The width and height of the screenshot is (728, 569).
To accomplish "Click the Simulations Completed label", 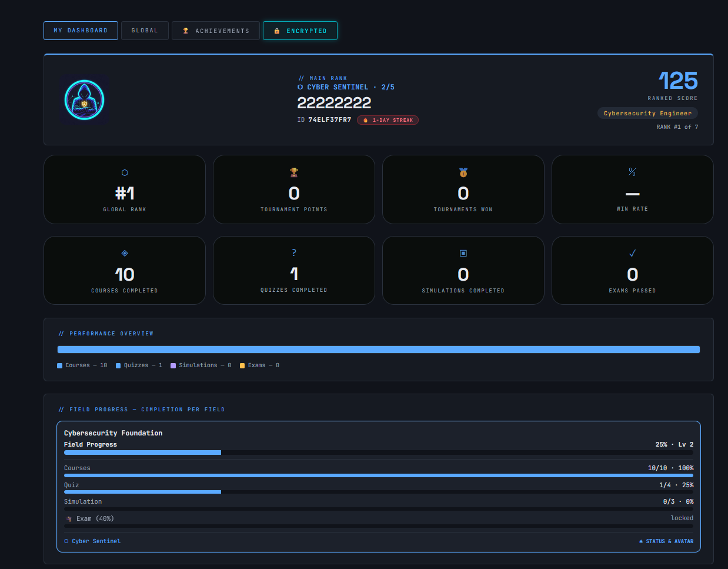I will pos(463,291).
